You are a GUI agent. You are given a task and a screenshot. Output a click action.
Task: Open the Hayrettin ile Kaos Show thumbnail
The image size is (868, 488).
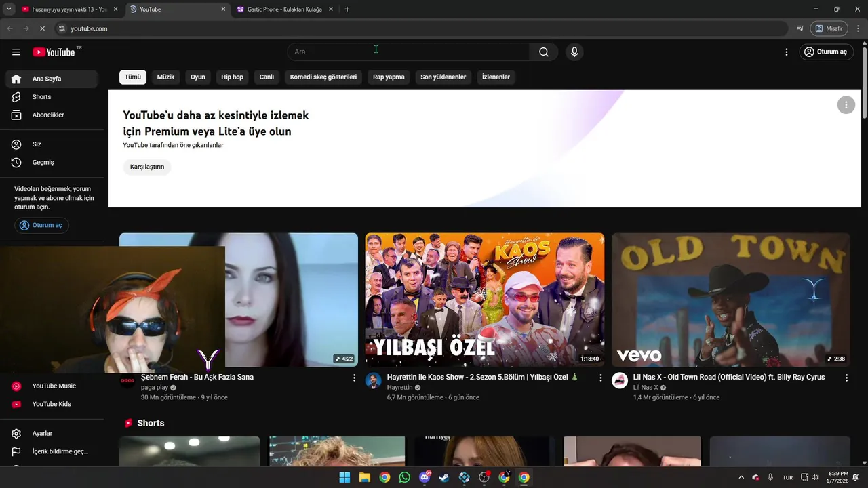[484, 300]
